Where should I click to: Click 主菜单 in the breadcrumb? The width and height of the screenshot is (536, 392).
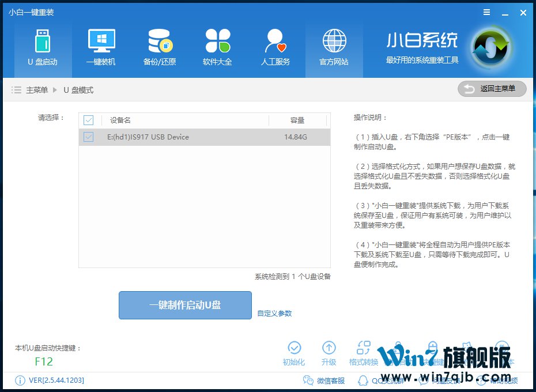(x=37, y=90)
